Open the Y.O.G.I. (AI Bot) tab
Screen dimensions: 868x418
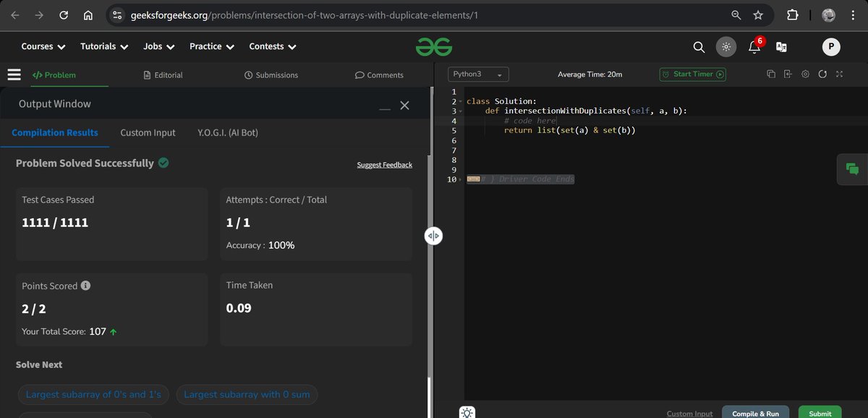point(228,132)
